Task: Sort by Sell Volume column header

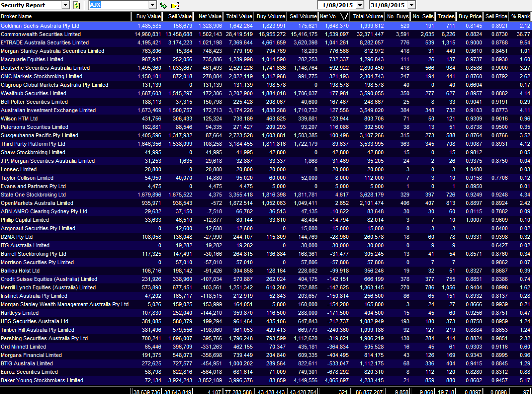Action: pos(302,16)
